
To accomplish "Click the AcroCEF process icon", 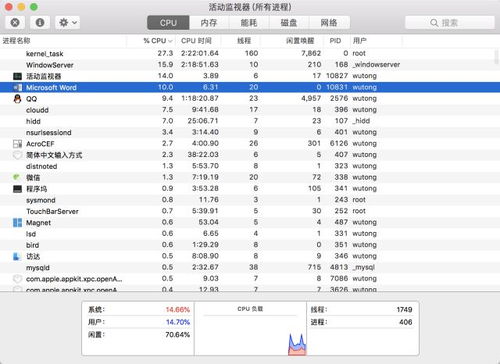I will tap(17, 144).
